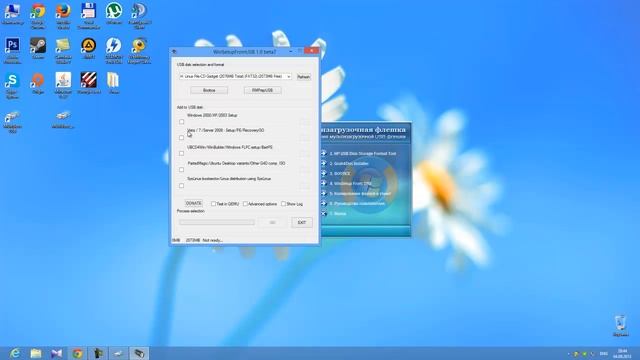Click the Bootice button
640x360 pixels.
pos(209,90)
